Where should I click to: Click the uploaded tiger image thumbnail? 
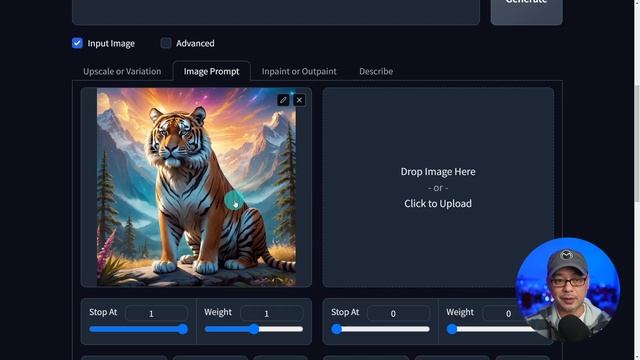click(x=196, y=187)
